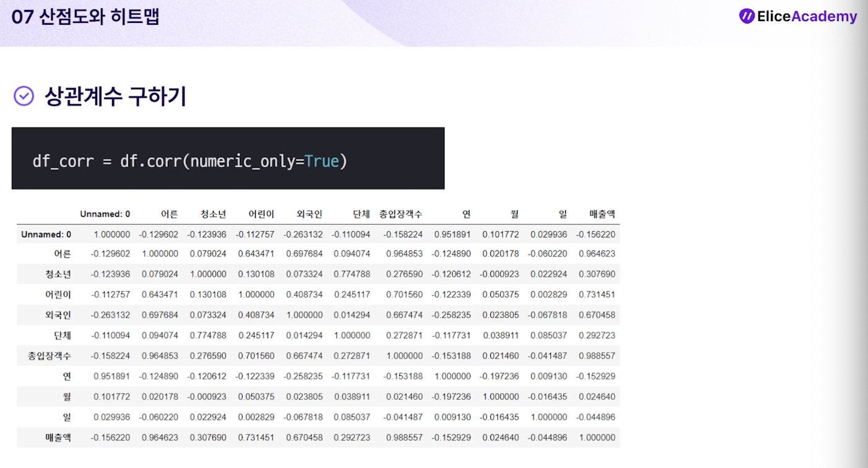Viewport: 868px width, 468px height.
Task: Click 0.964623 in the 어른 row
Action: [597, 254]
